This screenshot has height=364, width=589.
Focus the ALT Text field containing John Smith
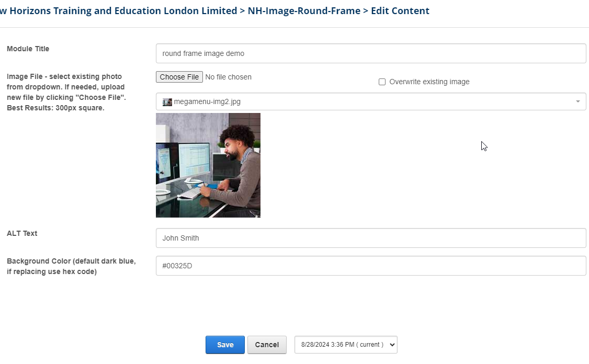(x=370, y=238)
